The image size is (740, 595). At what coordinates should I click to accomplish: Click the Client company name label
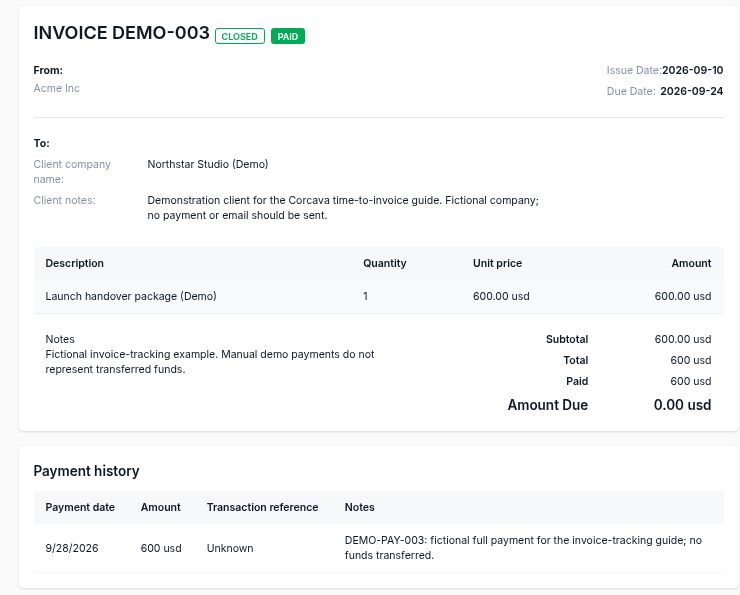[72, 172]
